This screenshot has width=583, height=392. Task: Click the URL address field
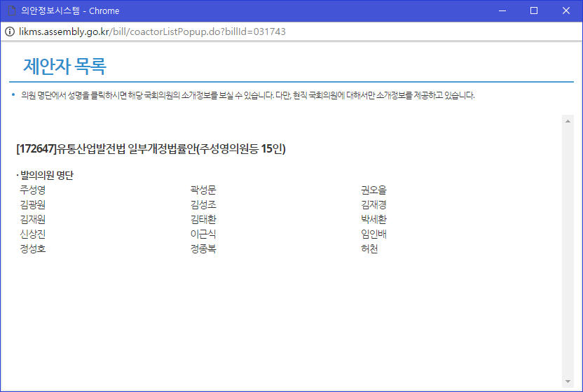click(153, 31)
